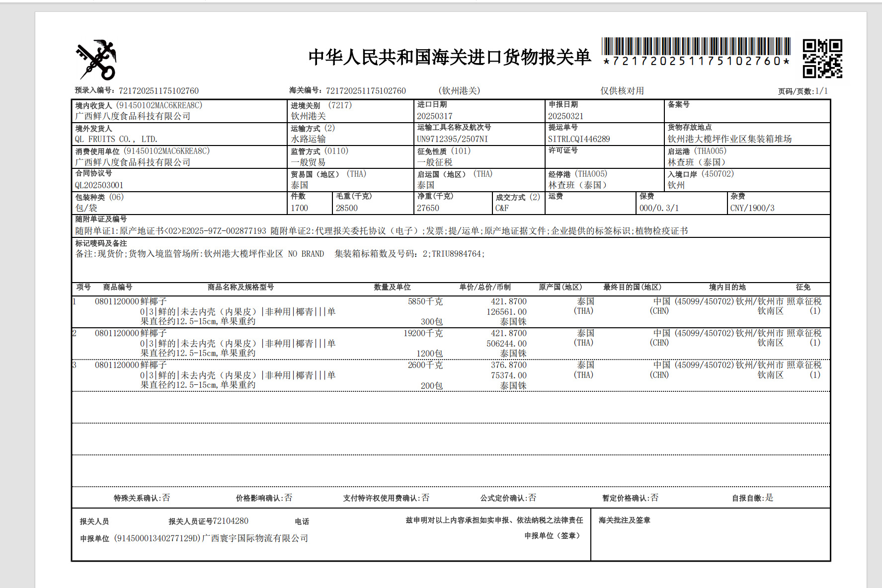Select net weight value 27650
Screen dimensions: 882x588
[428, 208]
